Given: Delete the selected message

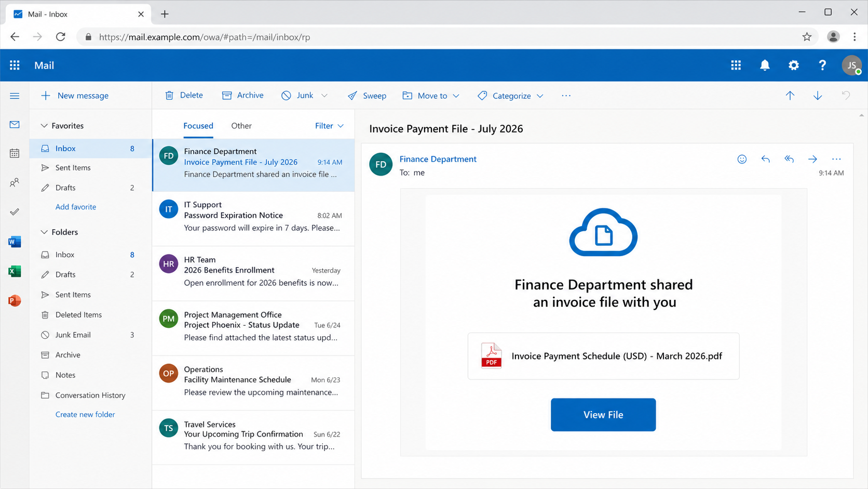Looking at the screenshot, I should point(184,96).
